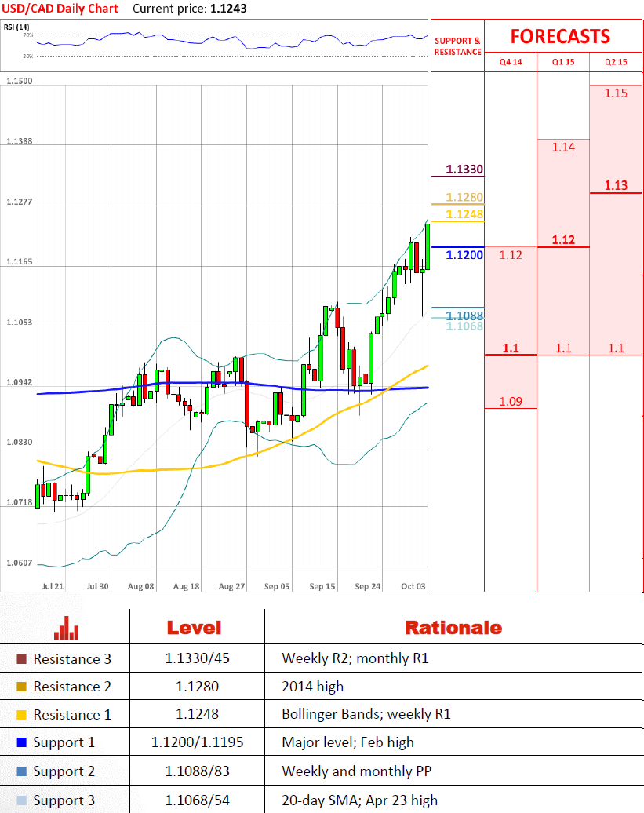
Task: Select the 'USD/CAD Daily Chart' title
Action: pos(60,9)
